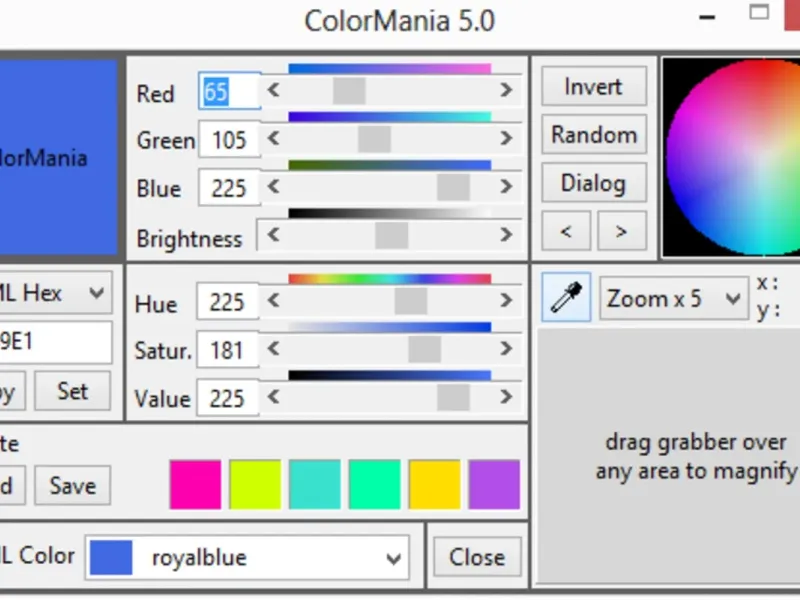Click the Satur. slider left arrow
800x600 pixels.
point(273,349)
